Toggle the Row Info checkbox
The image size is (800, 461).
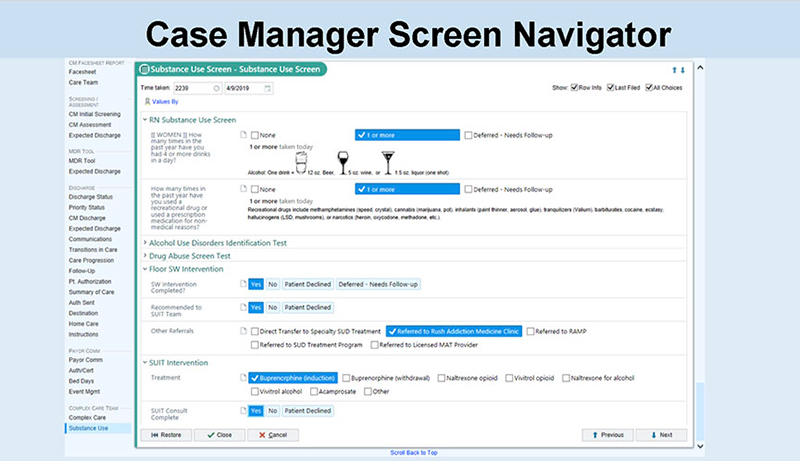(x=574, y=89)
